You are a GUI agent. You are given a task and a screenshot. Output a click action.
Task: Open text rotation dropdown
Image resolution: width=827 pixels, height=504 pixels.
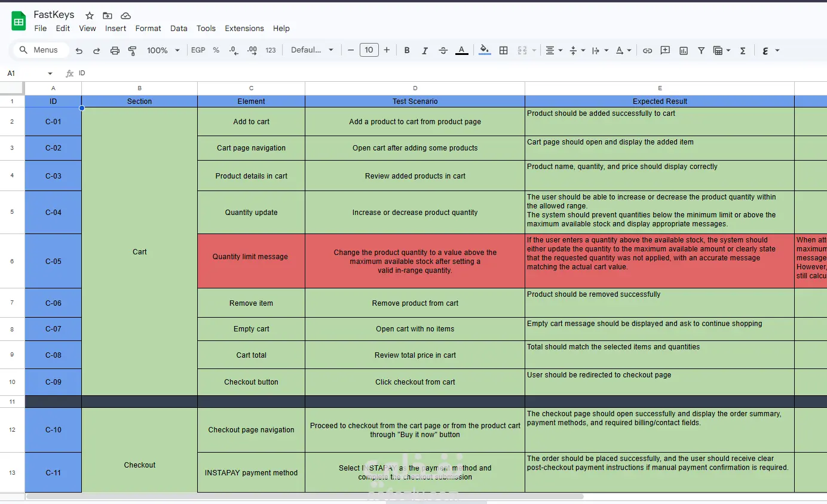click(x=623, y=51)
